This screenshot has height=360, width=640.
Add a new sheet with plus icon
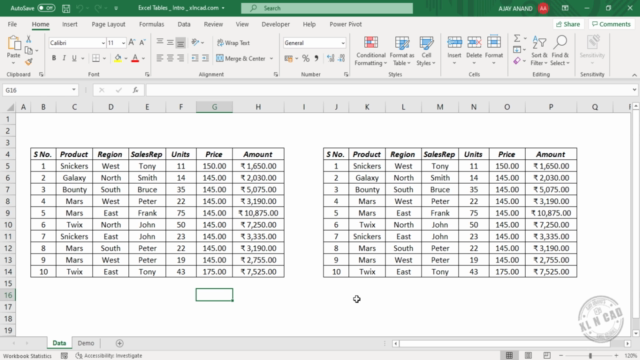[119, 343]
